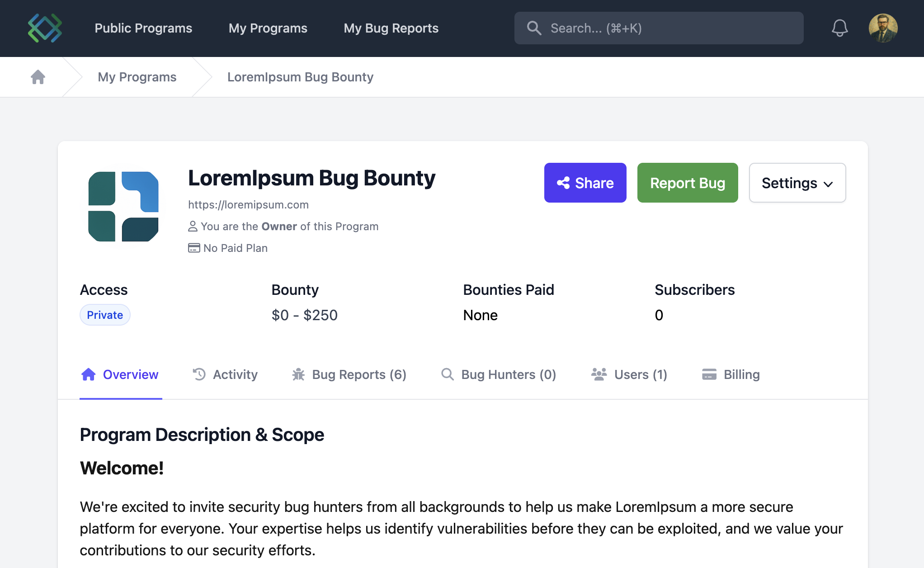Viewport: 924px width, 568px height.
Task: Click the search magnifier icon
Action: click(x=534, y=28)
